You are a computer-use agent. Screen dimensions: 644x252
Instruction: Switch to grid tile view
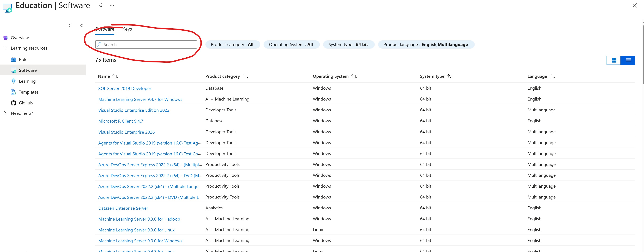[x=614, y=60]
